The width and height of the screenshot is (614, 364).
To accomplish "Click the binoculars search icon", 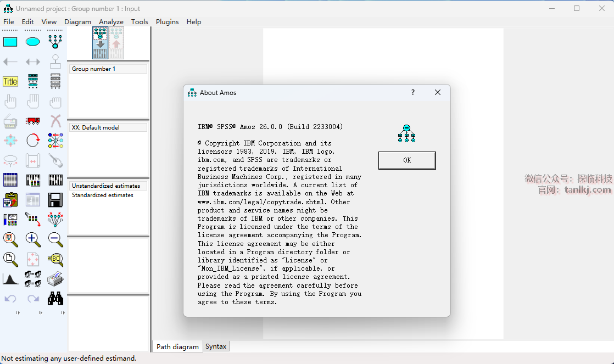I will click(x=55, y=298).
